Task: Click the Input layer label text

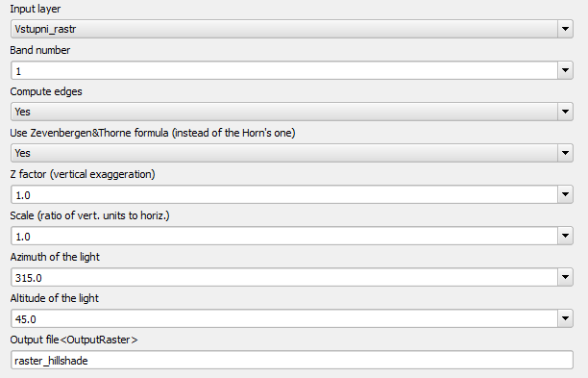Action: 36,9
